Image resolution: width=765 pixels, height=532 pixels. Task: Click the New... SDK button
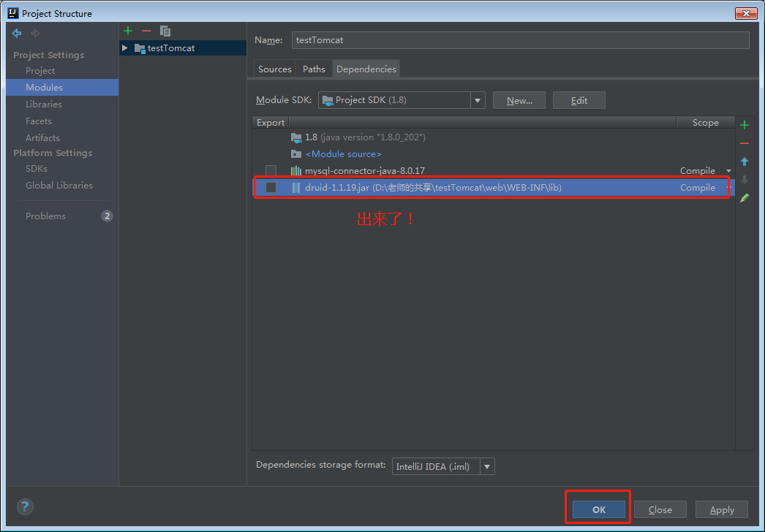[x=519, y=100]
